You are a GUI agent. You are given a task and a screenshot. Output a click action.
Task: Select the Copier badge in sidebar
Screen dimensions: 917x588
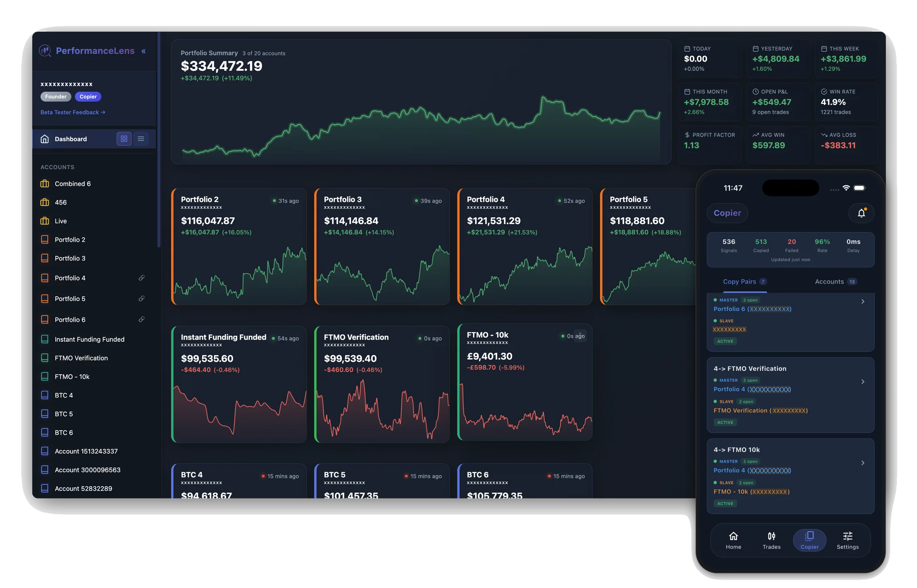[88, 97]
